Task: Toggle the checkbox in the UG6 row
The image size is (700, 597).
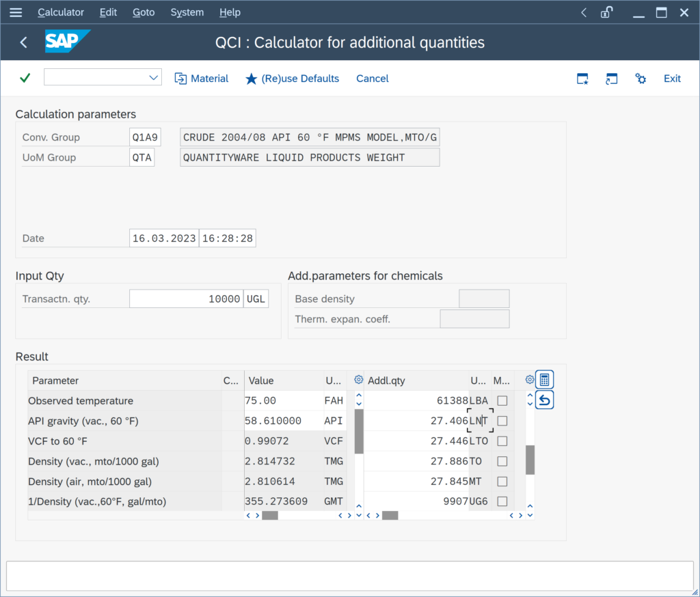Action: [502, 501]
